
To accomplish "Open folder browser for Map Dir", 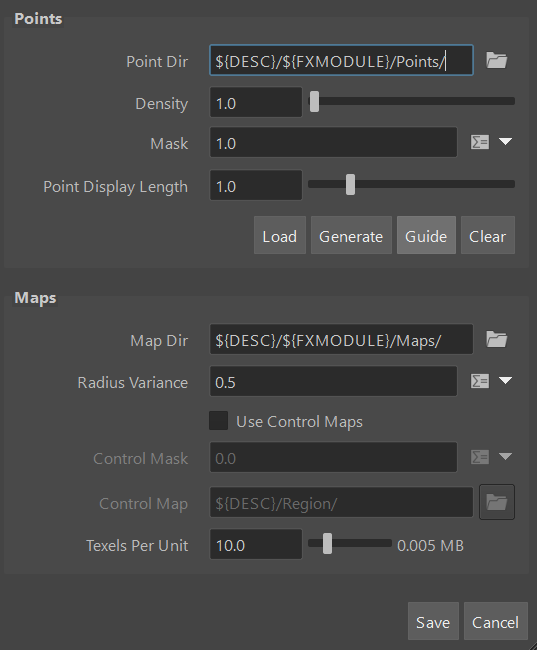I will coord(496,340).
